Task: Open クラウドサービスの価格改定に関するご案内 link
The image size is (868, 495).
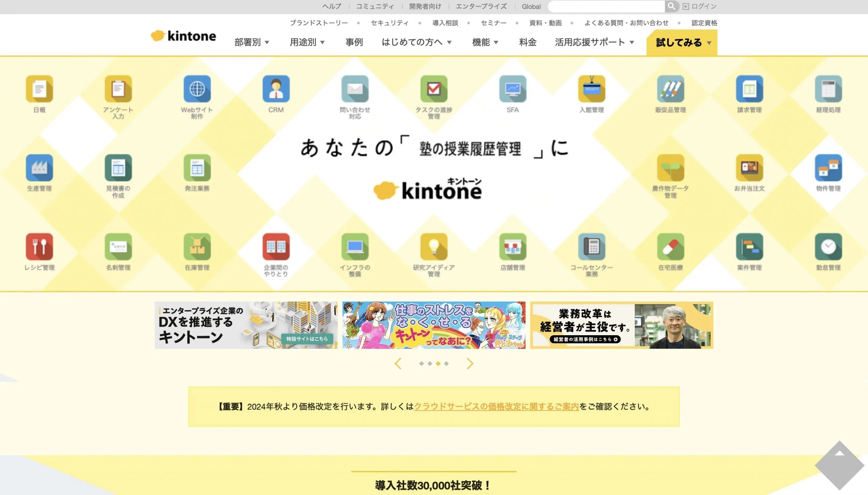Action: point(496,406)
